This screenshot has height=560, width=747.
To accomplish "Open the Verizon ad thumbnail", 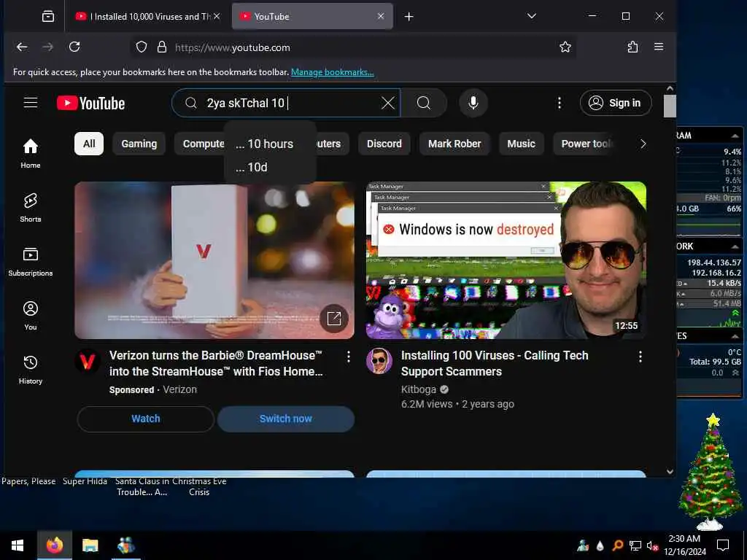I will coord(214,260).
